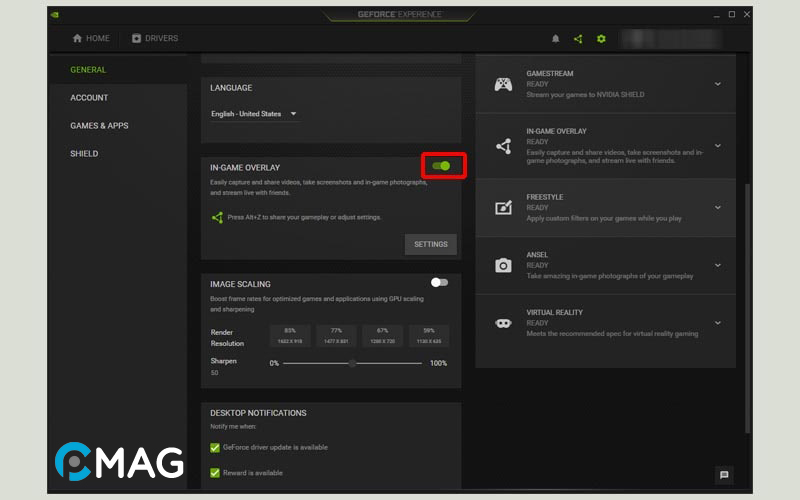Screen dimensions: 800x500
Task: Click the Ansel camera icon
Action: coord(503,265)
